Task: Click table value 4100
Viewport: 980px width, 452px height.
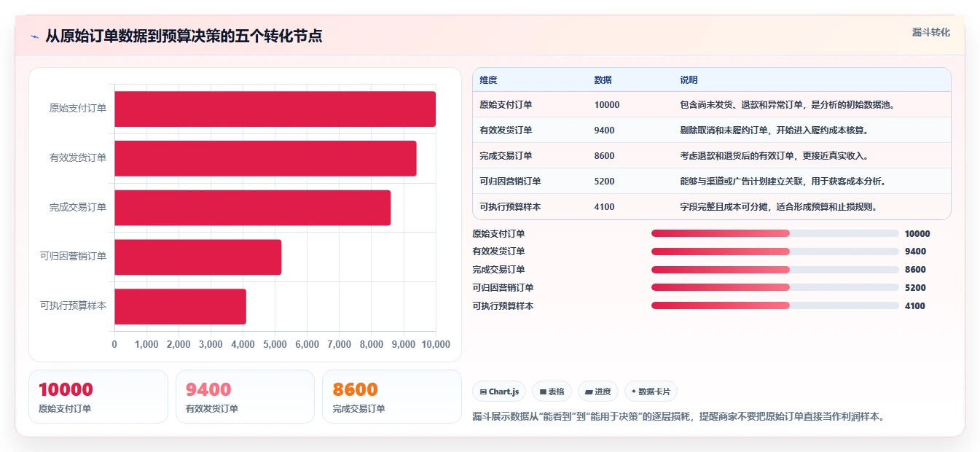Action: (x=605, y=207)
